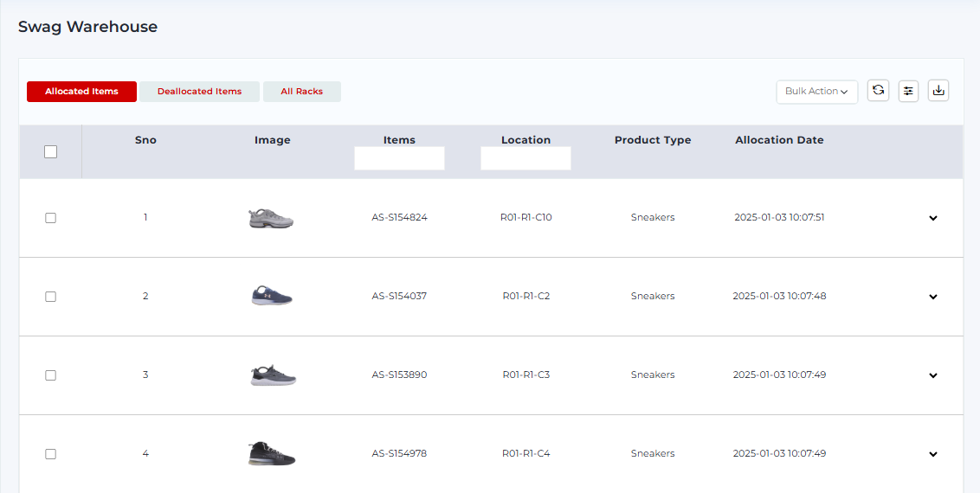Click the sneaker image for AS-S153890
The image size is (980, 493).
pyautogui.click(x=273, y=375)
